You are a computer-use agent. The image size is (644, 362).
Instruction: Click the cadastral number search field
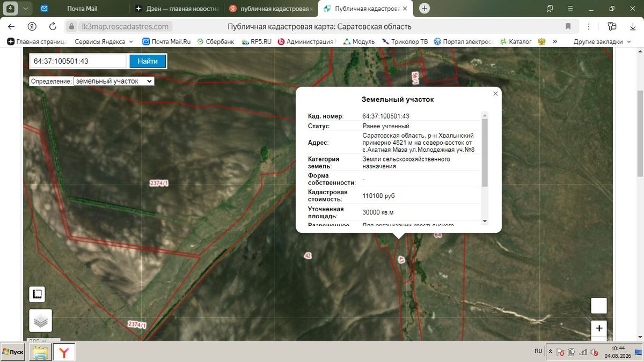78,61
